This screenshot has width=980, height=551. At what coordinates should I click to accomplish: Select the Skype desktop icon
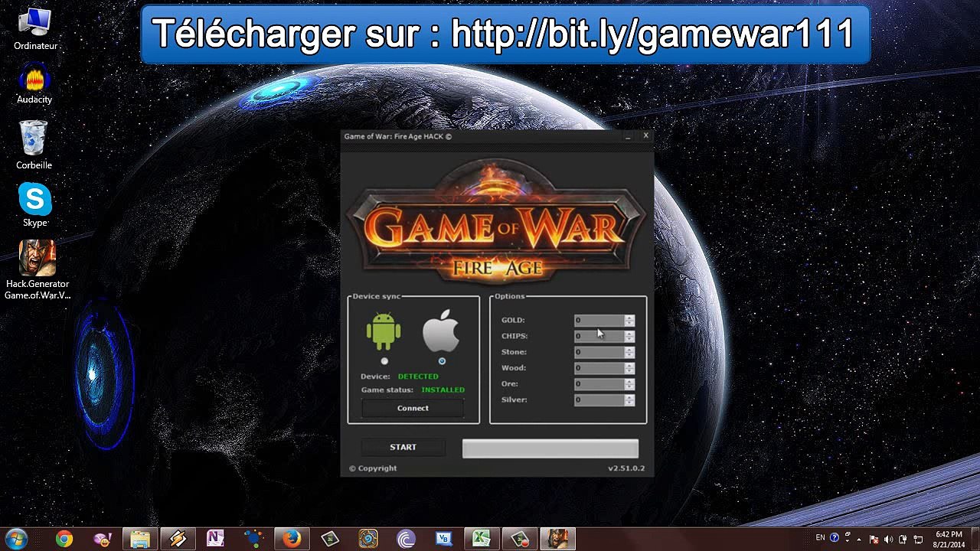(x=35, y=205)
